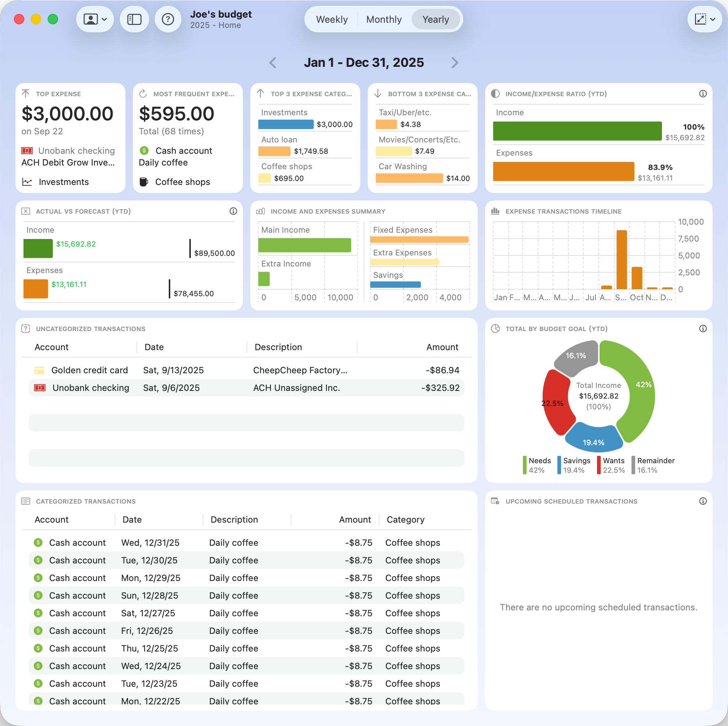Screen dimensions: 728x726
Task: Open the Help panel via question mark icon
Action: (168, 19)
